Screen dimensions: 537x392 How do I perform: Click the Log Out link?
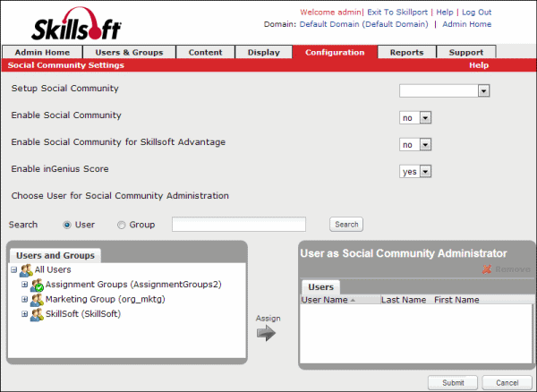(x=477, y=13)
